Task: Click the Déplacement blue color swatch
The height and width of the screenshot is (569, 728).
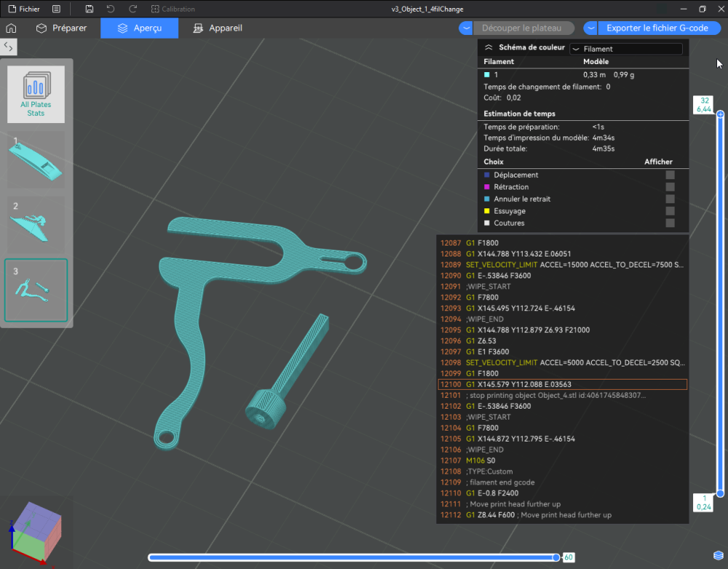Action: pyautogui.click(x=487, y=175)
